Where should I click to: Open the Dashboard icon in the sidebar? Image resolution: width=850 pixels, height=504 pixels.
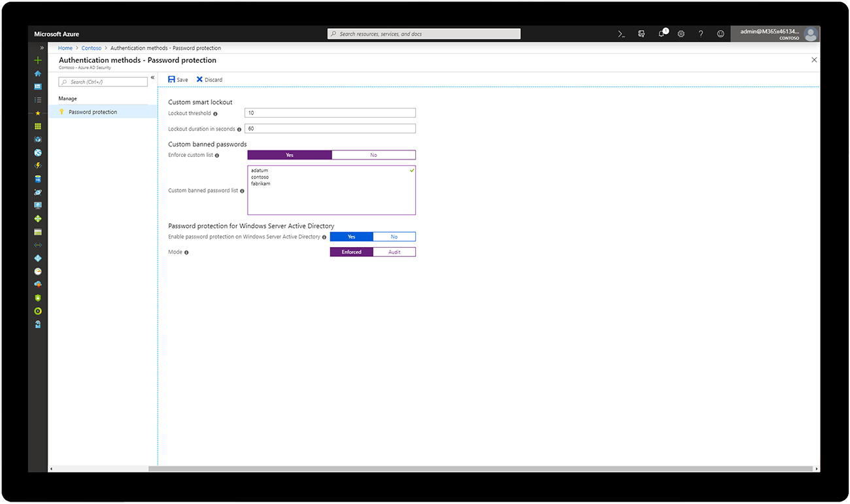[37, 86]
